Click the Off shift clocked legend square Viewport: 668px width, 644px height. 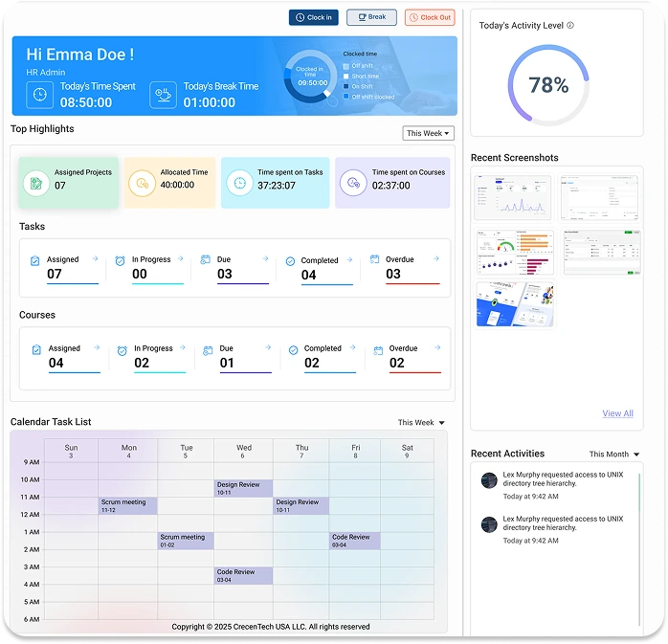346,97
